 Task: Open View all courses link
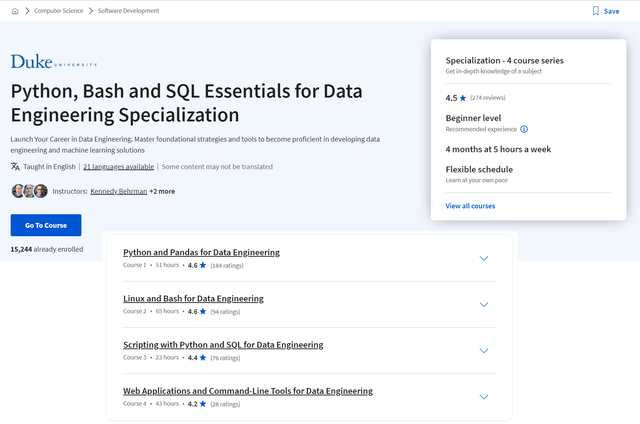pyautogui.click(x=470, y=206)
